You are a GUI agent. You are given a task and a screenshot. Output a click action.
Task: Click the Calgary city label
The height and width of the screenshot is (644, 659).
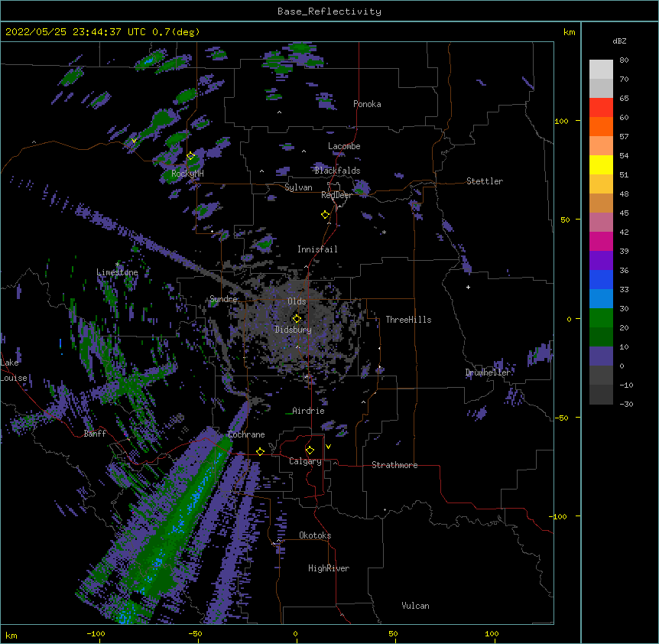click(305, 461)
